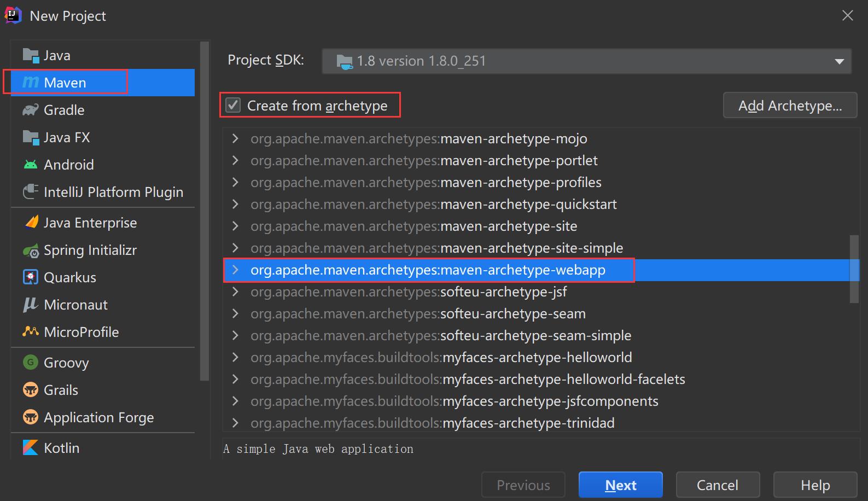
Task: Expand softeu-archetype-seam entry
Action: pos(235,313)
